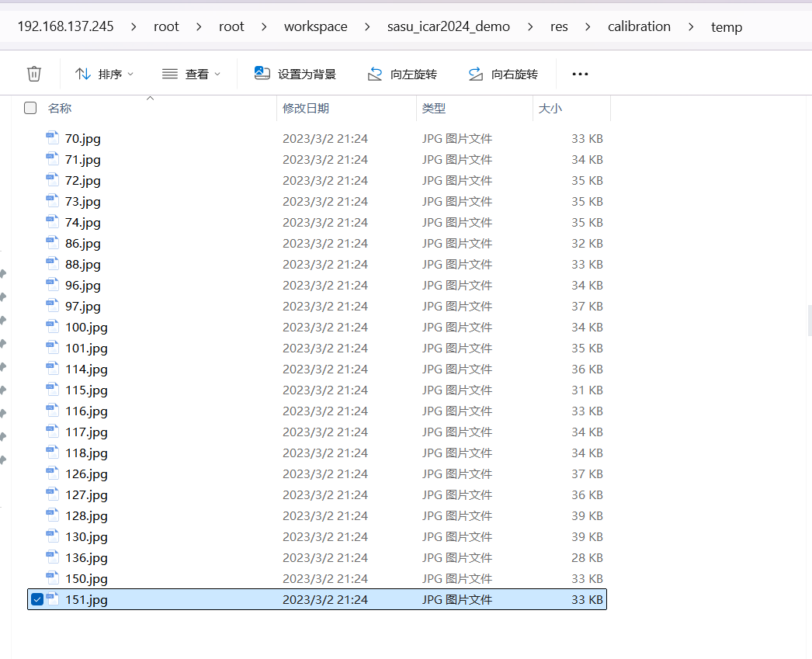Click the 100.jpg file icon
The width and height of the screenshot is (812, 659).
pos(52,326)
